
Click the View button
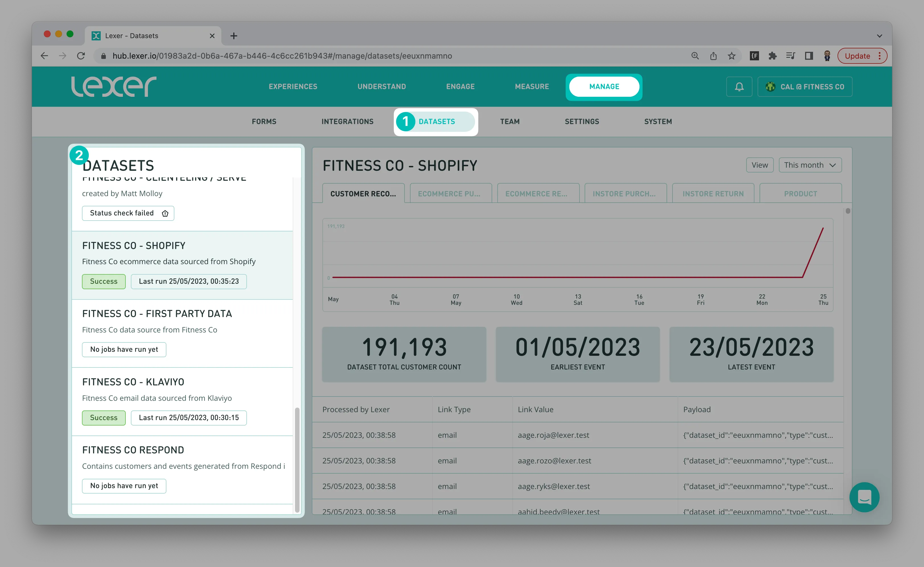click(x=759, y=165)
